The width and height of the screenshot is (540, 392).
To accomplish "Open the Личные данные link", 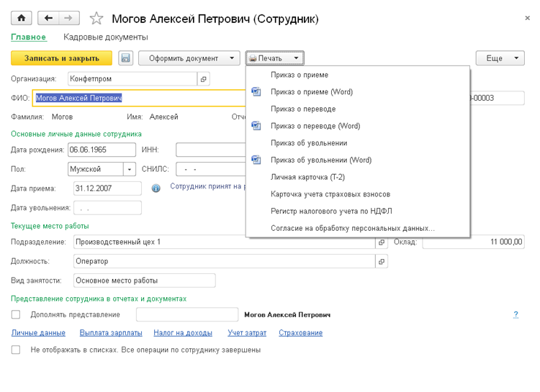I will pos(38,333).
